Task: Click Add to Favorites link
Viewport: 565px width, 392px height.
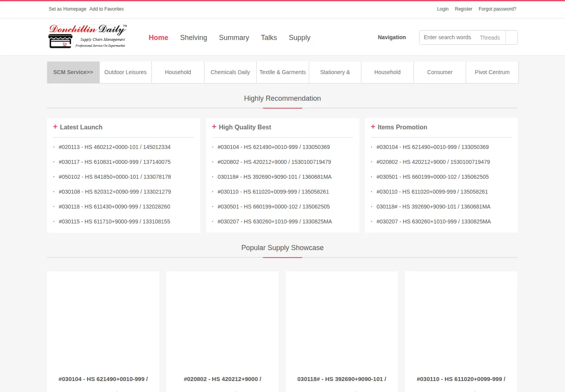Action: point(107,9)
